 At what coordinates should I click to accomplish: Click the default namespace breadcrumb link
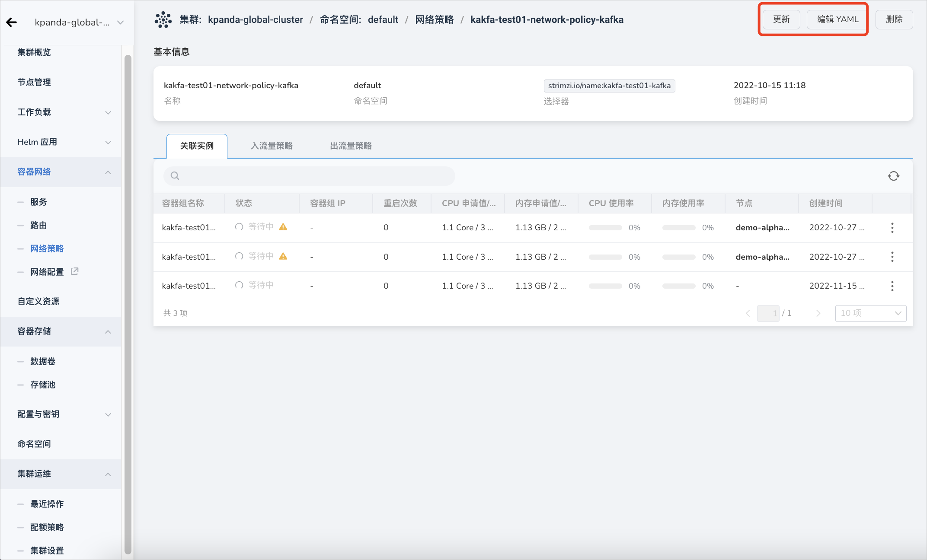tap(383, 20)
